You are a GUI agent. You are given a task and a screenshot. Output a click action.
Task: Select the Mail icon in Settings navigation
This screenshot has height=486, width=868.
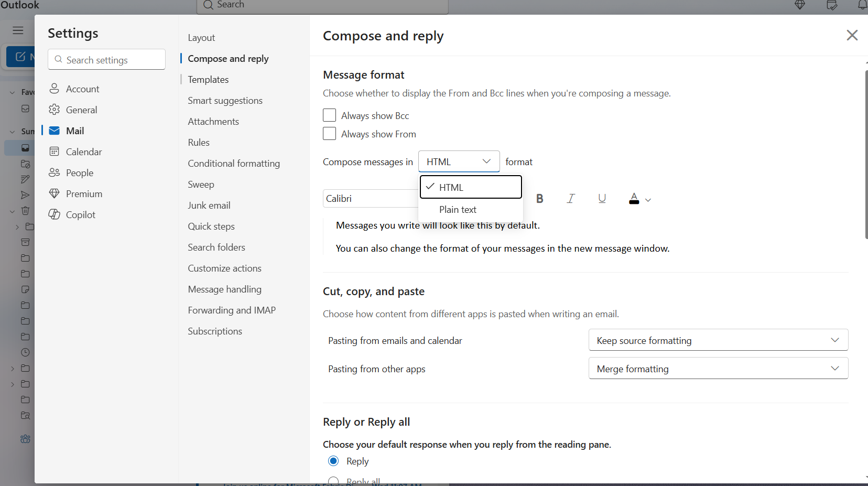[55, 131]
